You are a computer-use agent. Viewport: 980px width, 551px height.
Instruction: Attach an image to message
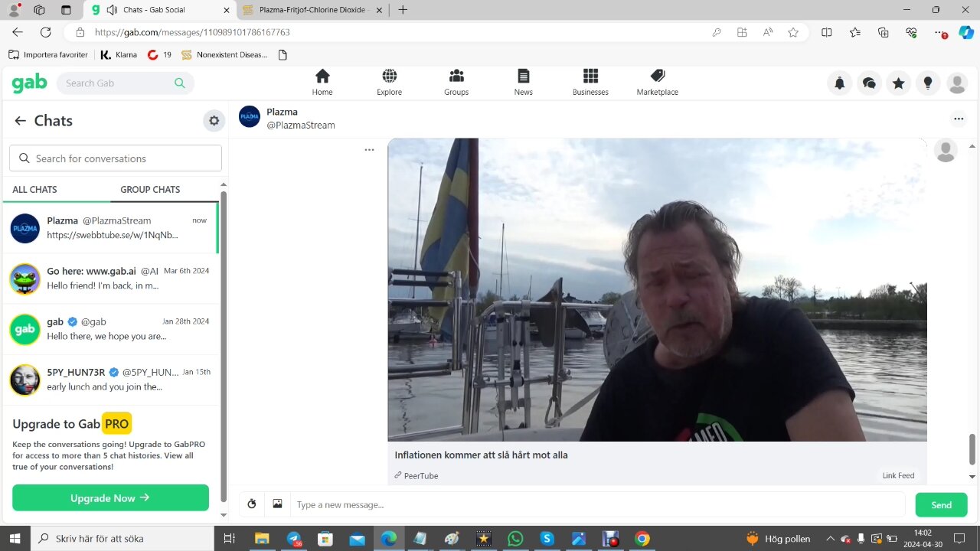[x=277, y=504]
